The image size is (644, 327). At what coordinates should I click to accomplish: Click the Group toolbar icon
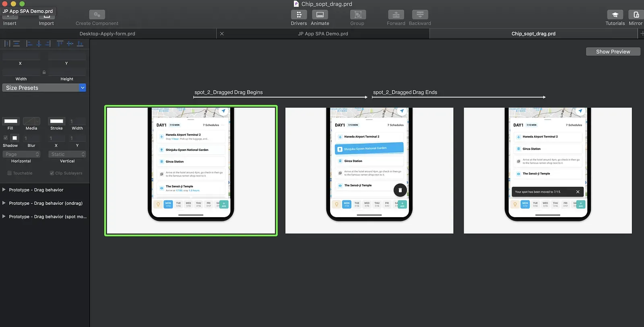pyautogui.click(x=357, y=15)
